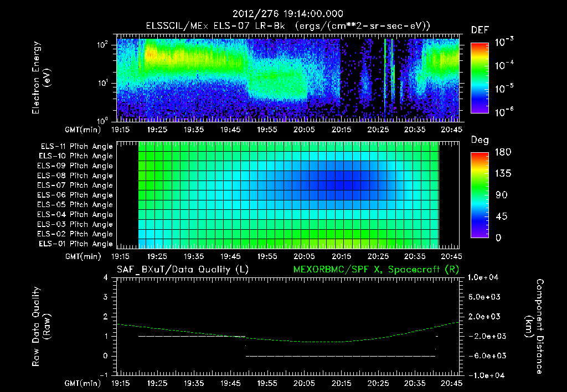
Task: Click the 19:45 tick label under pitch angle panel
Action: click(230, 256)
